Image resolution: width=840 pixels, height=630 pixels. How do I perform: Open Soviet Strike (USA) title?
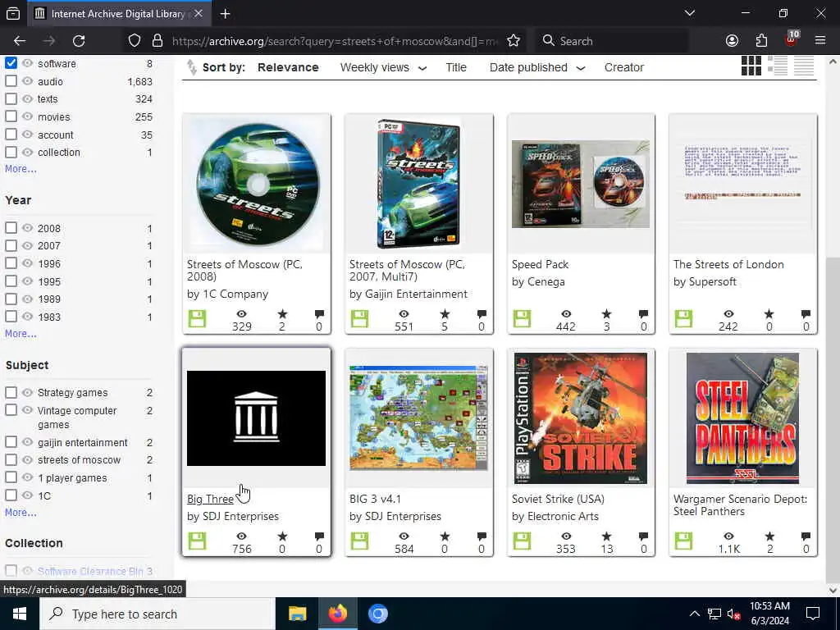558,500
